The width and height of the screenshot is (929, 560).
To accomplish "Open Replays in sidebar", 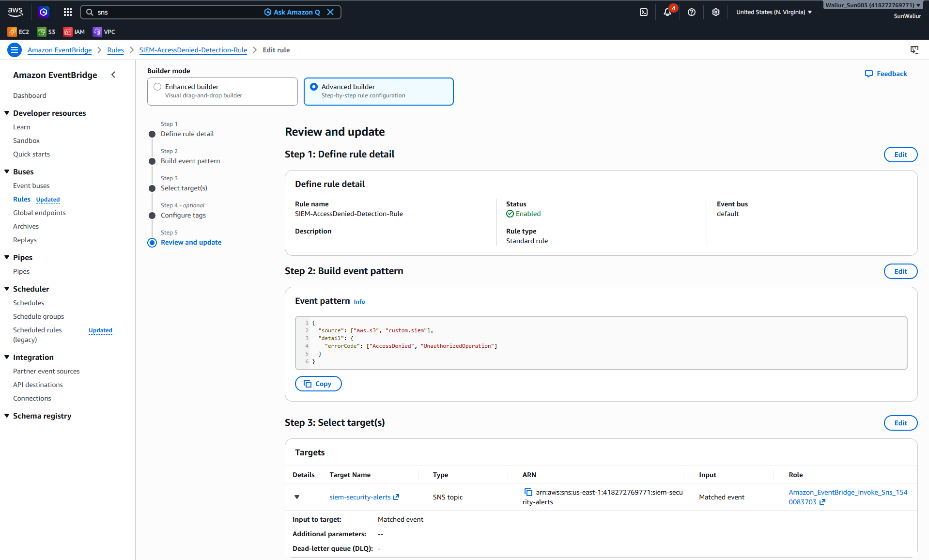I will (x=25, y=240).
